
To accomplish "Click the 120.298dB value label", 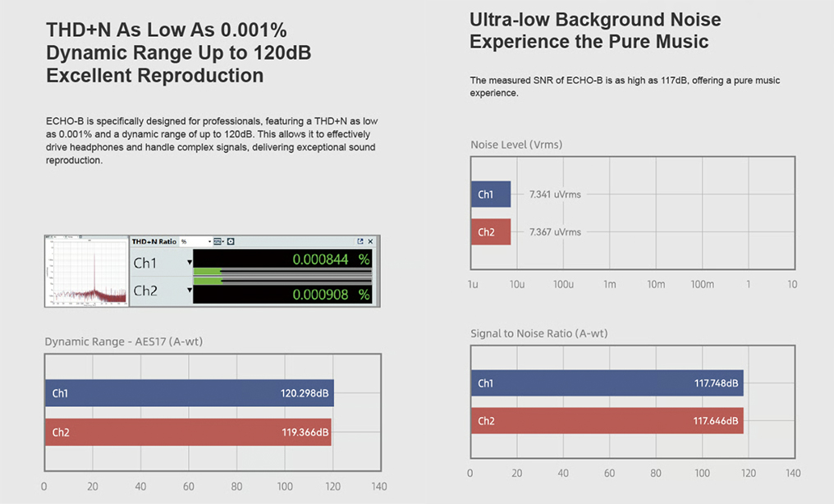I will pyautogui.click(x=305, y=393).
